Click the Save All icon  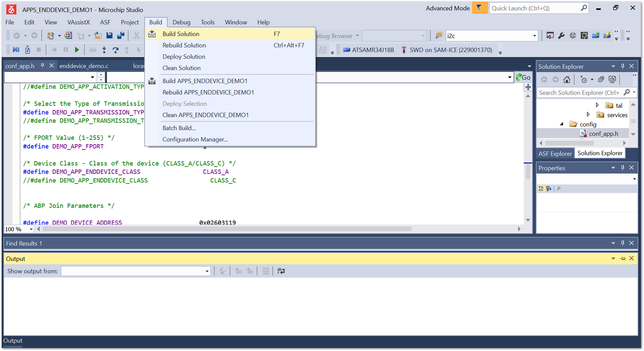click(x=121, y=36)
